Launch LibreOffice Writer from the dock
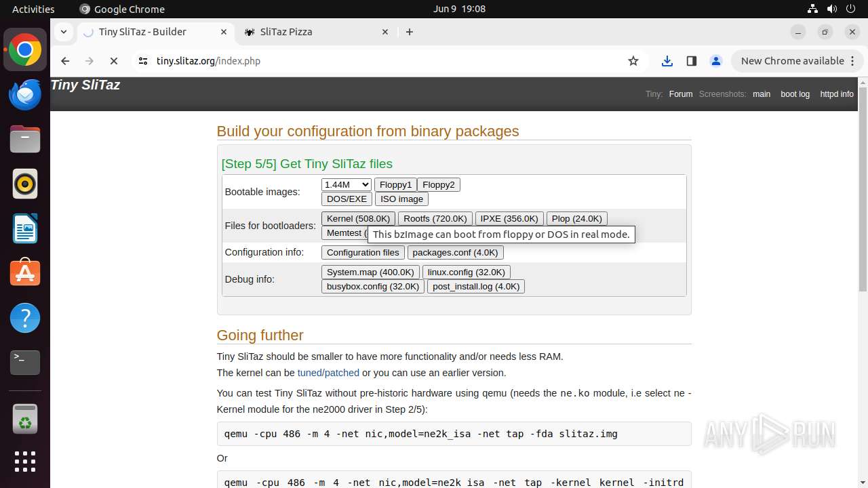This screenshot has height=488, width=868. tap(25, 228)
